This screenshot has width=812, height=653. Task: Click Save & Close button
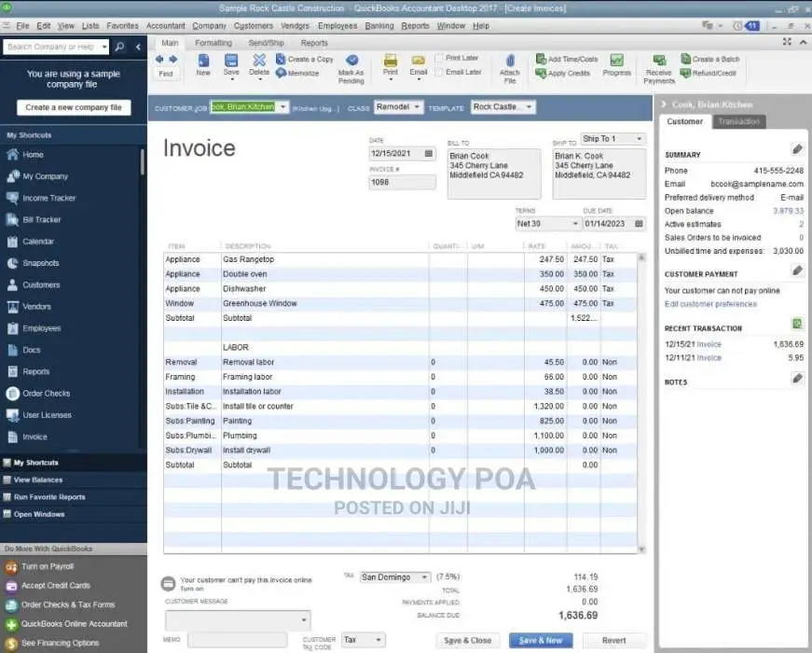[468, 641]
